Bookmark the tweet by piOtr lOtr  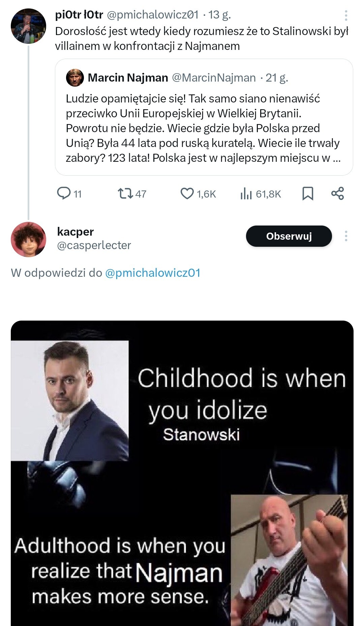(308, 193)
